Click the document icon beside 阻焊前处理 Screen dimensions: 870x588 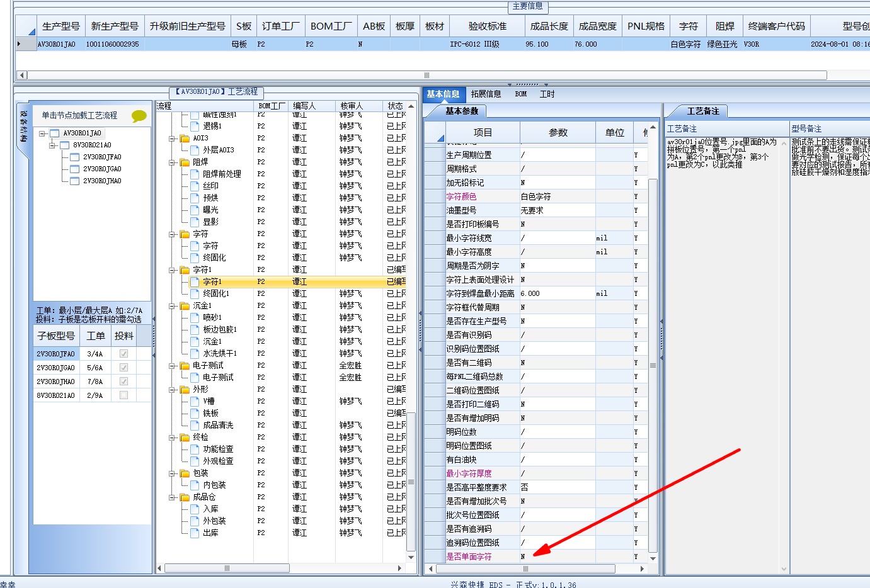pos(195,174)
